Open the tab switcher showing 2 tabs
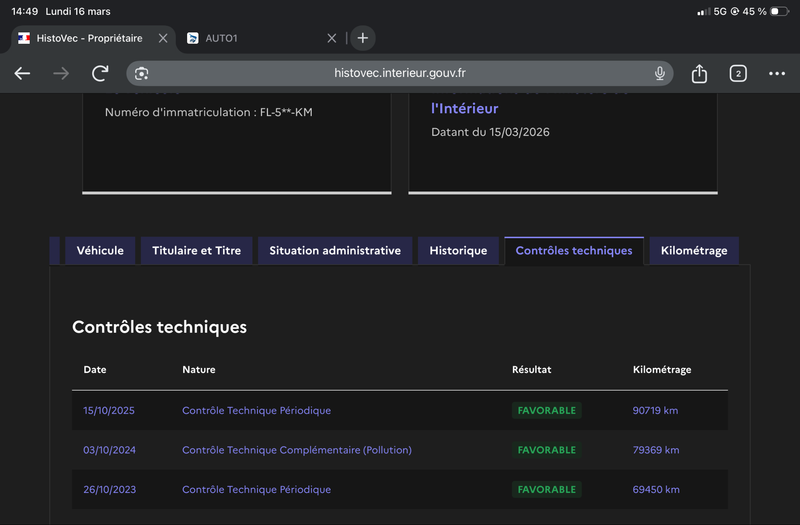Viewport: 800px width, 525px height. 738,74
